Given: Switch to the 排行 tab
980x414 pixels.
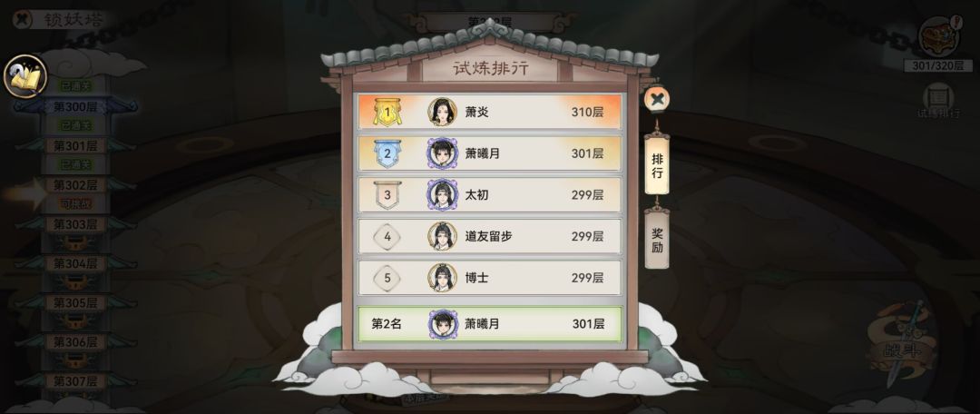Looking at the screenshot, I should click(657, 164).
